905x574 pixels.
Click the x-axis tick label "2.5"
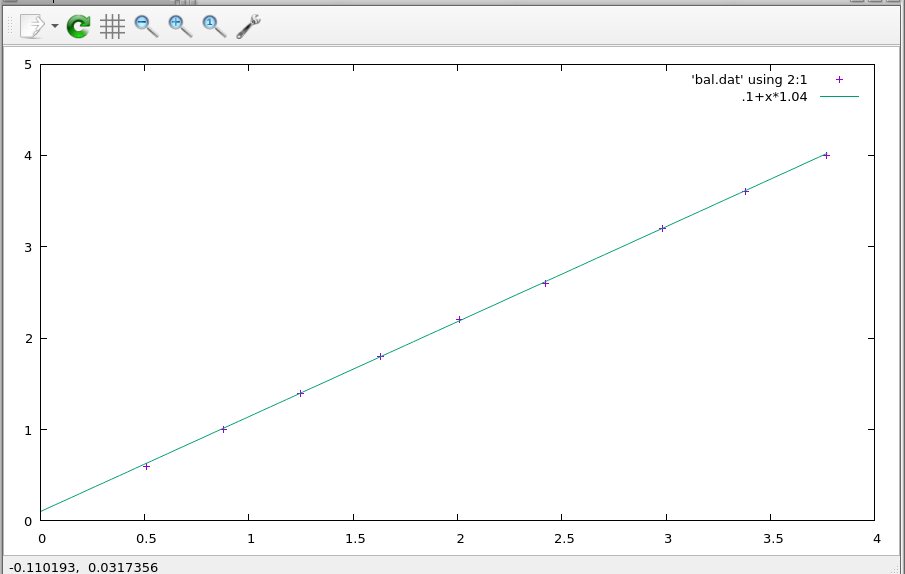(564, 539)
